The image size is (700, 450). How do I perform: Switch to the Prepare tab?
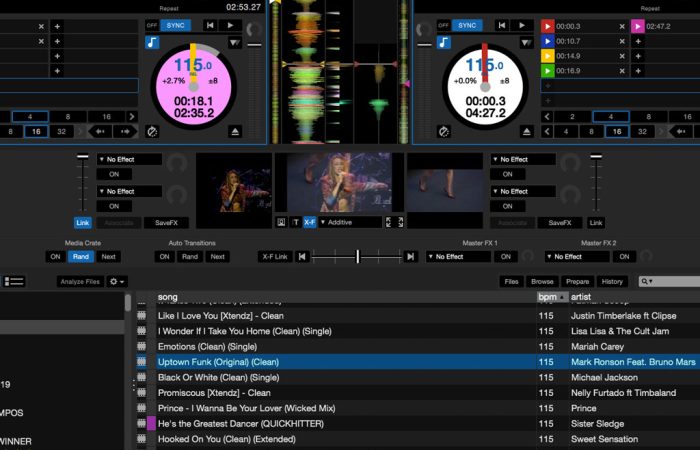point(577,282)
